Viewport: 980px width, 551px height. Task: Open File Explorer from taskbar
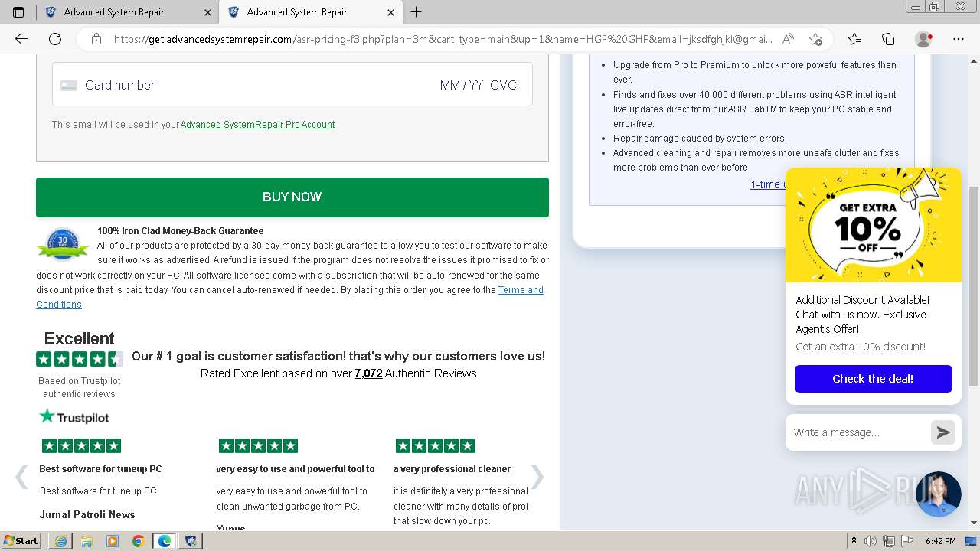pos(87,541)
